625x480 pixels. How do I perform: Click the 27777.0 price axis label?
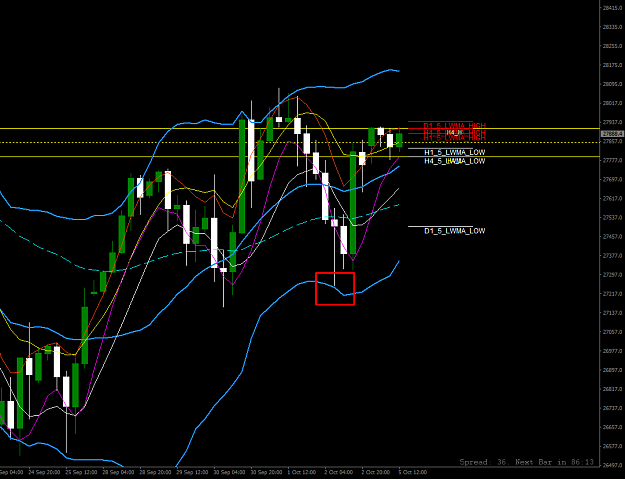coord(613,160)
